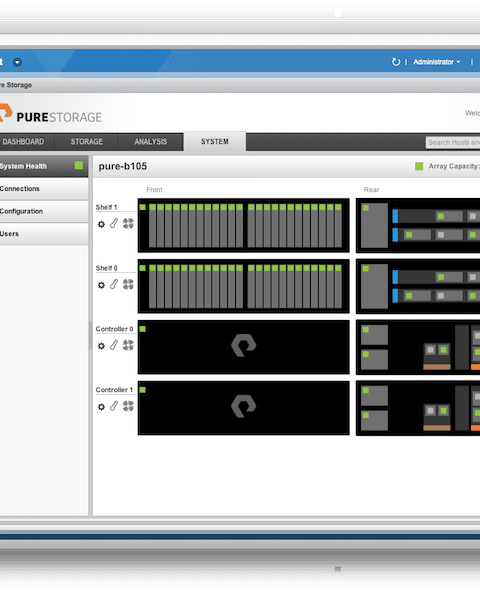Open the DASHBOARD tab

(23, 142)
